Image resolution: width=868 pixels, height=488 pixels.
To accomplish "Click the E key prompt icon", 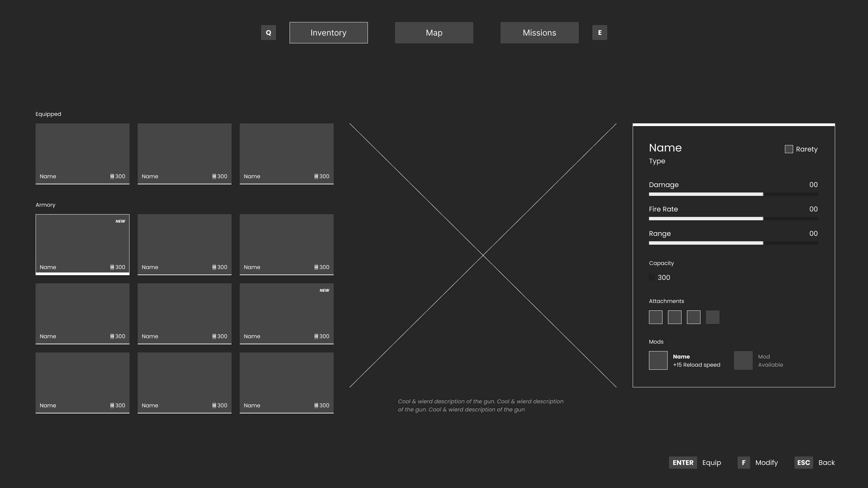I will [x=599, y=33].
